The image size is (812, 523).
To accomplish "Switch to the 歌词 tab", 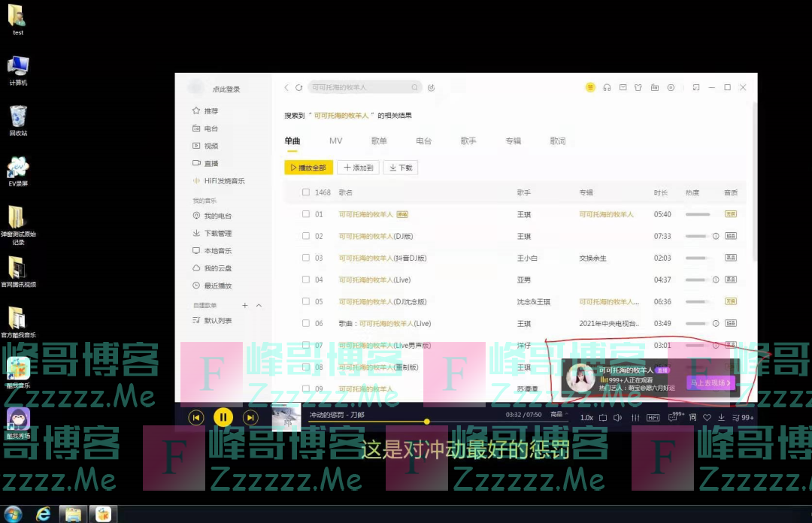I will (558, 141).
